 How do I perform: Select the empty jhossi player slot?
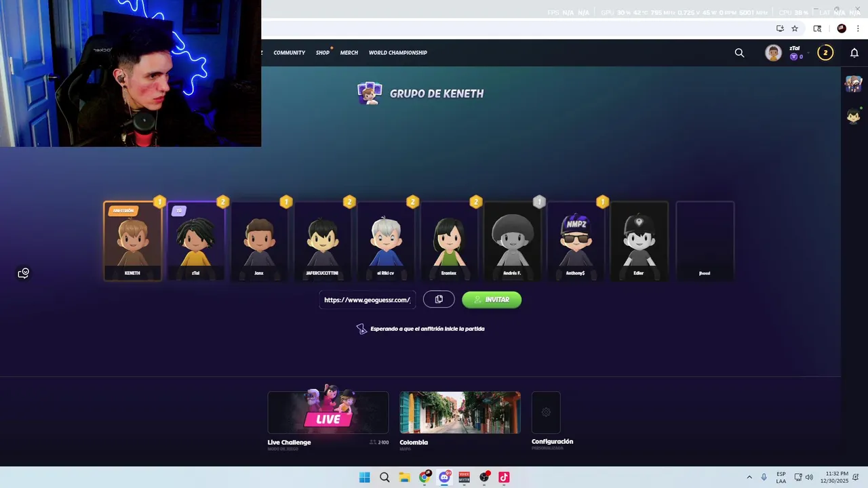[x=705, y=241]
